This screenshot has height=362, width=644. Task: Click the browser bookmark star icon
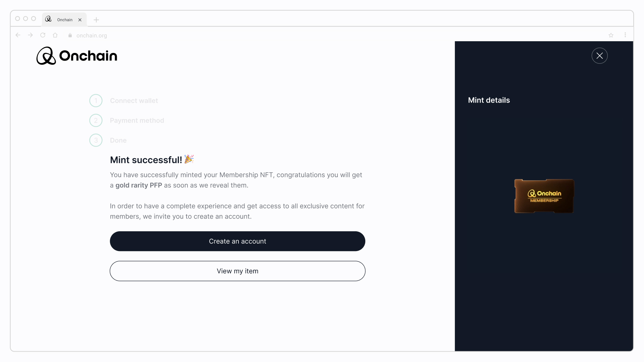point(611,35)
